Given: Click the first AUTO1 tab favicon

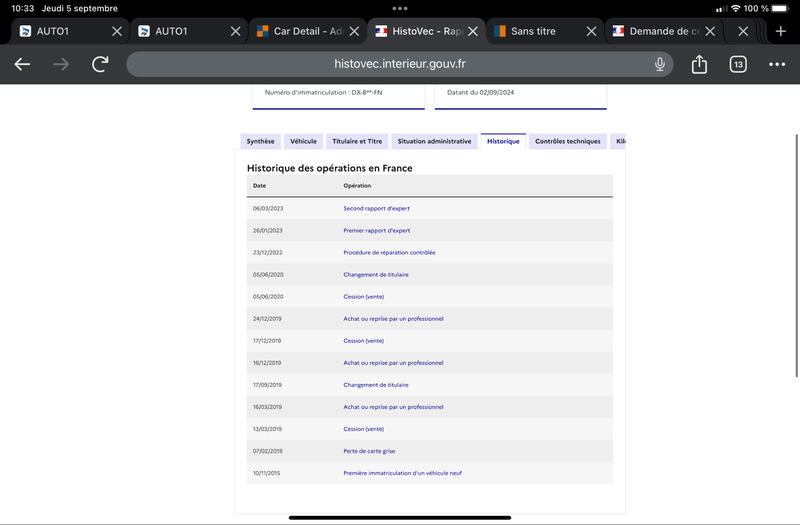Looking at the screenshot, I should (x=25, y=31).
